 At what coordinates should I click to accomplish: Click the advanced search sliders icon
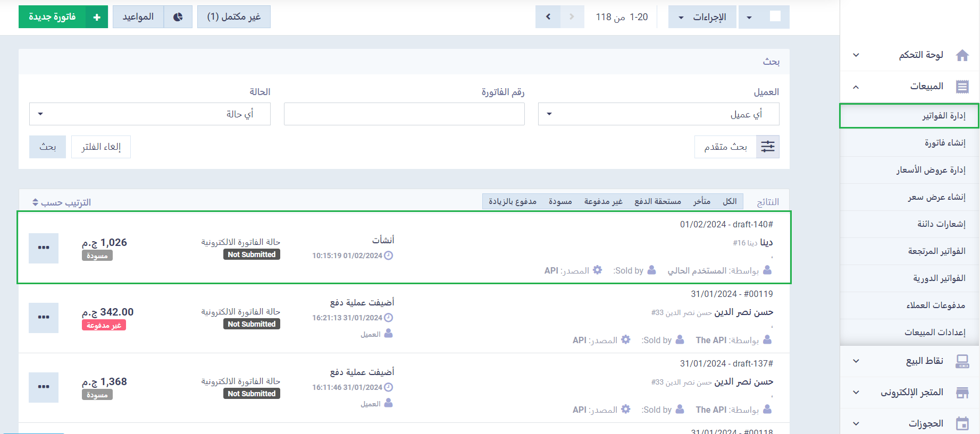pos(767,147)
